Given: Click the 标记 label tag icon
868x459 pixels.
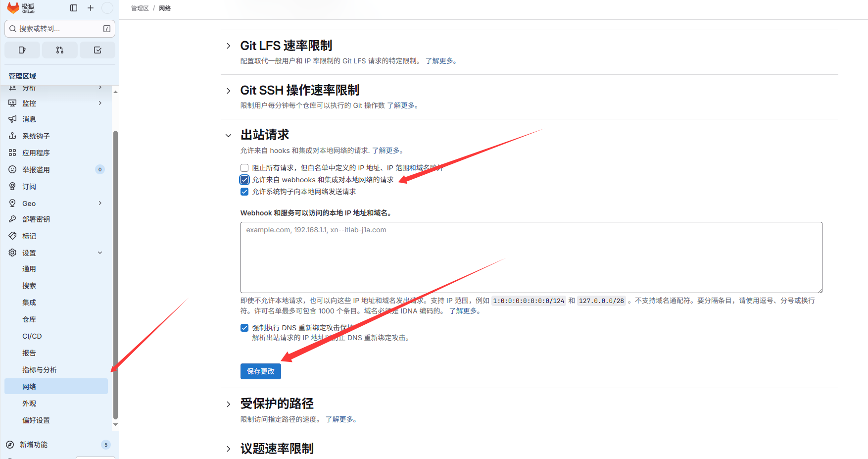Looking at the screenshot, I should click(12, 236).
